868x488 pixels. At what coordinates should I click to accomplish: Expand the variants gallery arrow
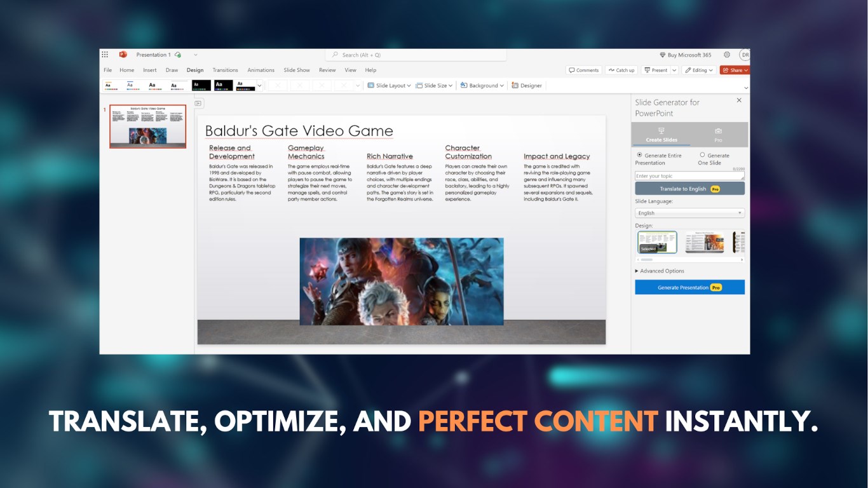pyautogui.click(x=358, y=86)
